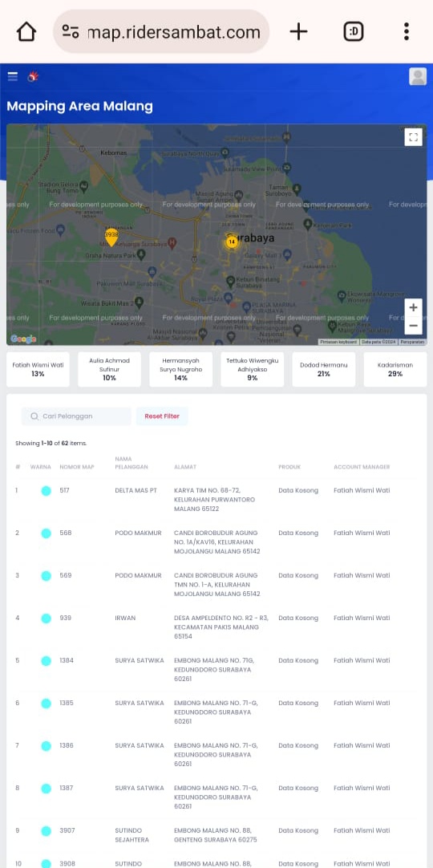
Task: Sort by the ACCOUNT MANAGER column header
Action: pyautogui.click(x=362, y=467)
